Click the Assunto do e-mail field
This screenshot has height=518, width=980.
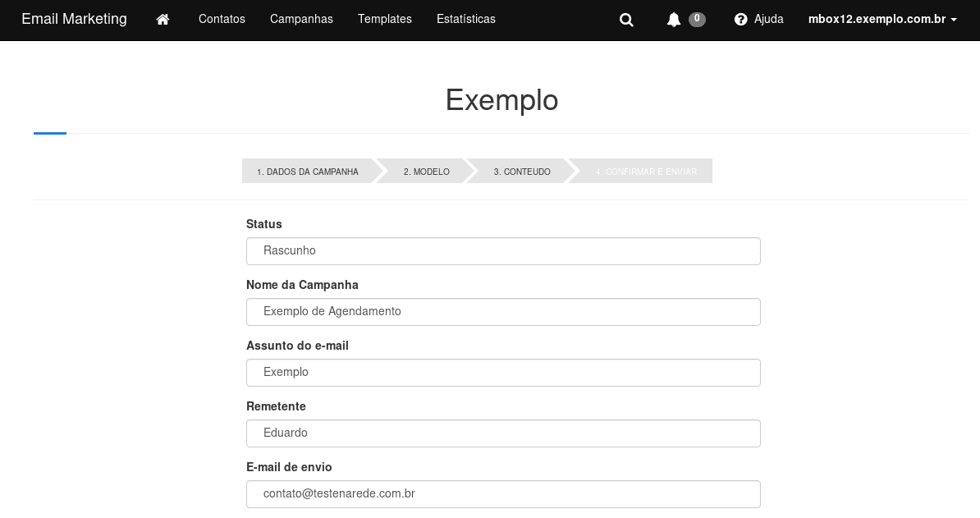(503, 373)
